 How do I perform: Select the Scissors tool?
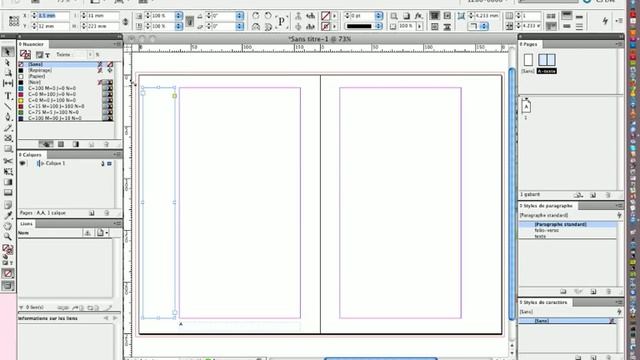[8, 161]
